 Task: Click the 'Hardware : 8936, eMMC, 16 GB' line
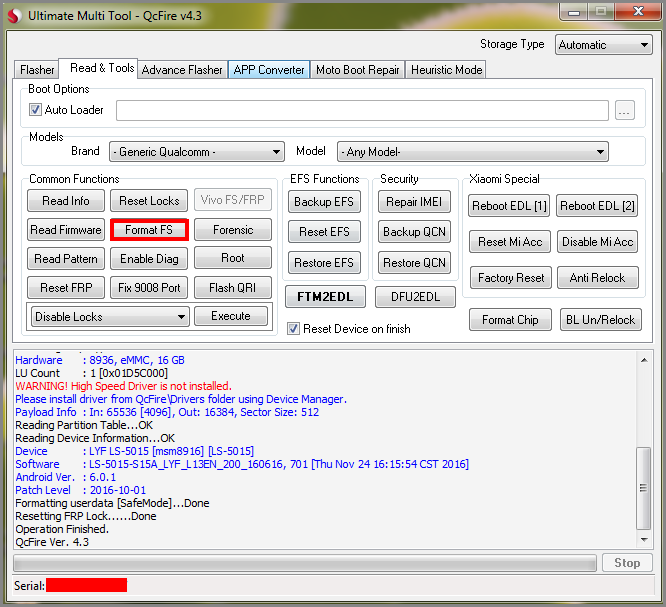[100, 360]
